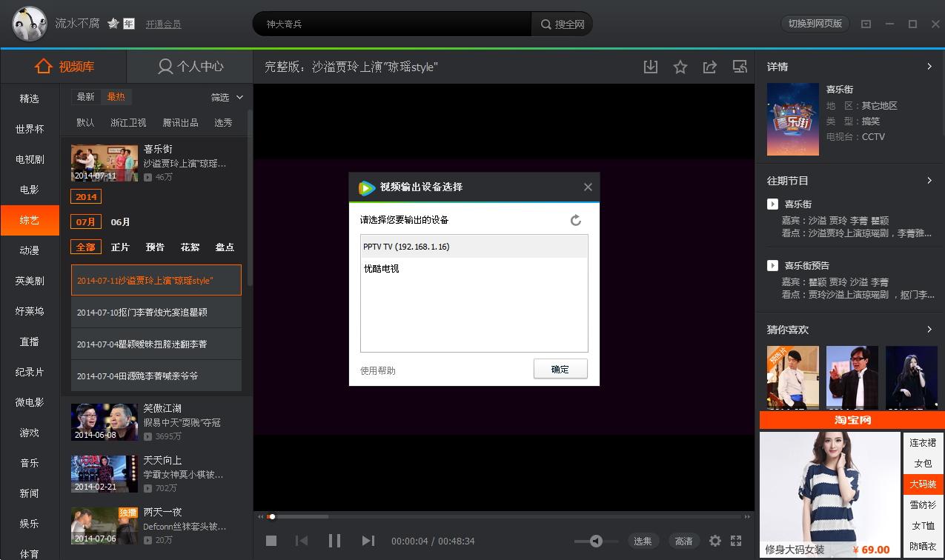Expand the 详情 details section
This screenshot has height=560, width=945.
tap(929, 67)
